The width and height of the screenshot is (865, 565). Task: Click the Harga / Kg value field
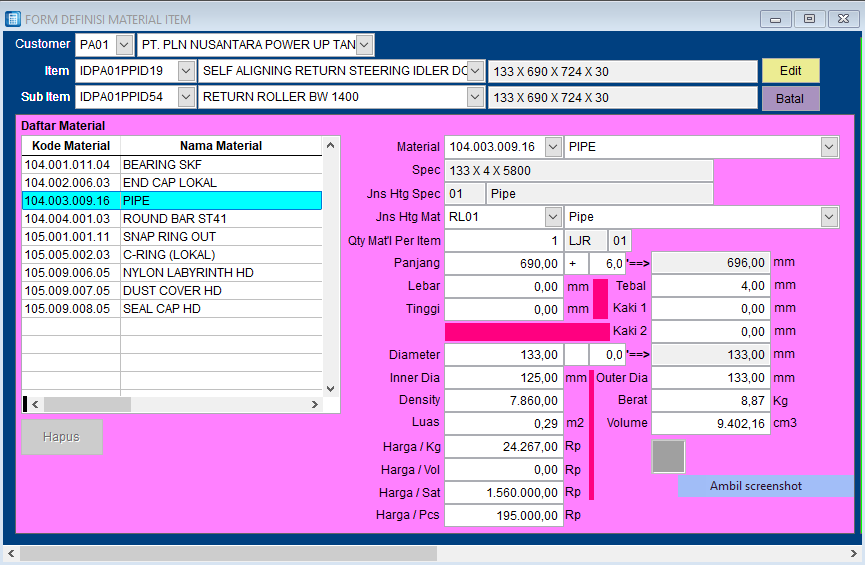click(503, 446)
